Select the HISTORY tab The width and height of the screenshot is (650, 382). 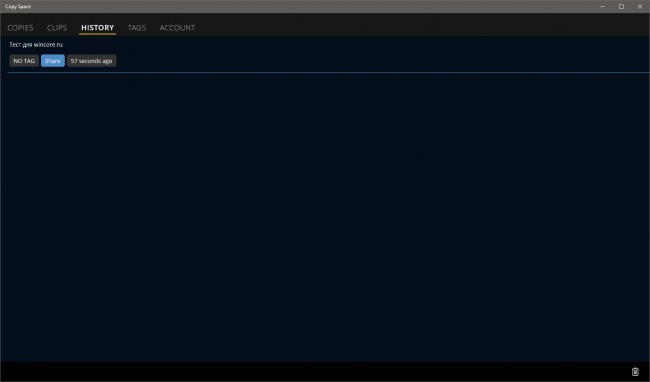[x=97, y=28]
